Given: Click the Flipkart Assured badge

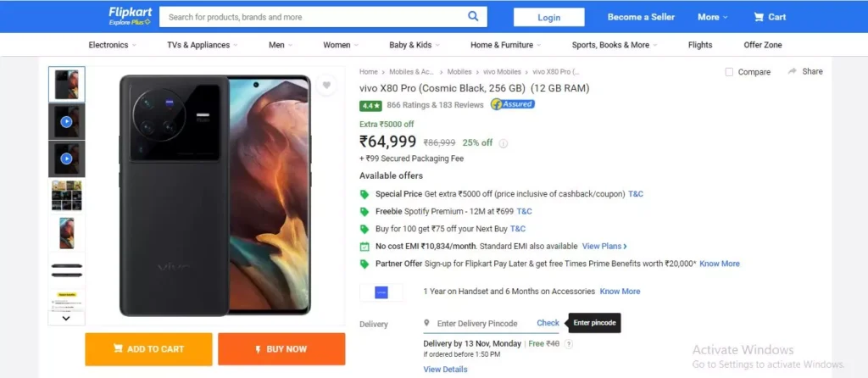Looking at the screenshot, I should tap(513, 104).
